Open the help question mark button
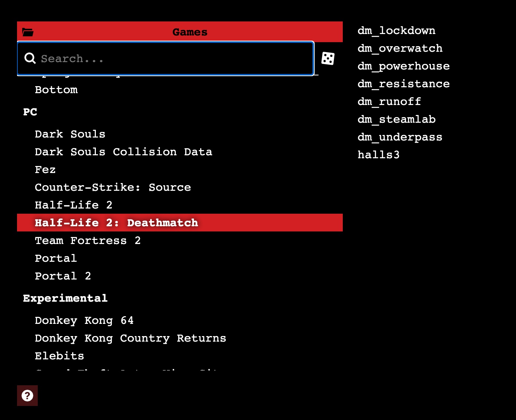Image resolution: width=516 pixels, height=420 pixels. [x=27, y=396]
